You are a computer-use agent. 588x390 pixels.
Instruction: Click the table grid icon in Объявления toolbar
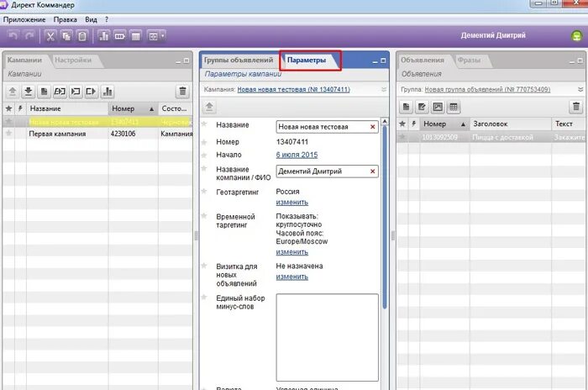[x=454, y=107]
